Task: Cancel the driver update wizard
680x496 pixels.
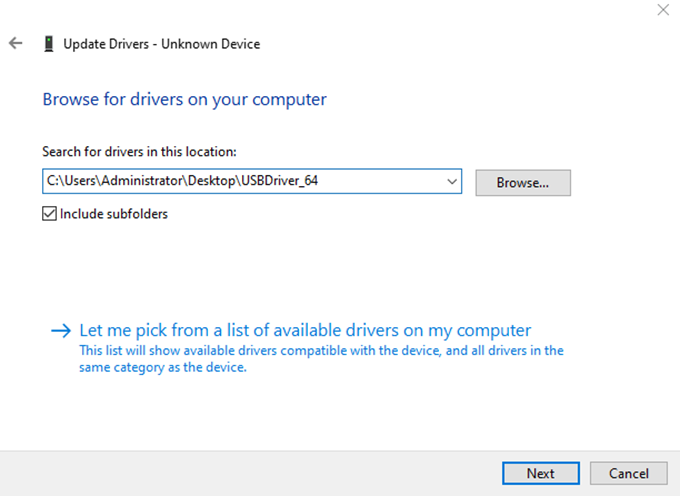Action: click(x=628, y=473)
